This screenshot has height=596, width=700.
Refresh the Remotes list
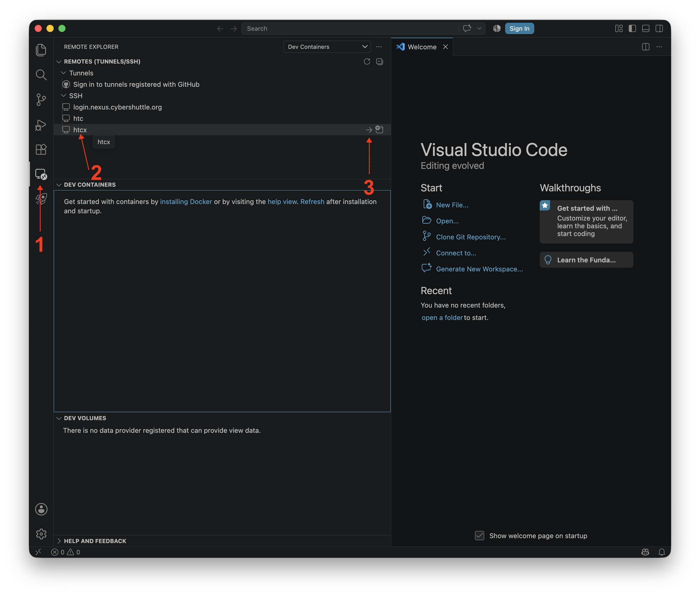367,61
